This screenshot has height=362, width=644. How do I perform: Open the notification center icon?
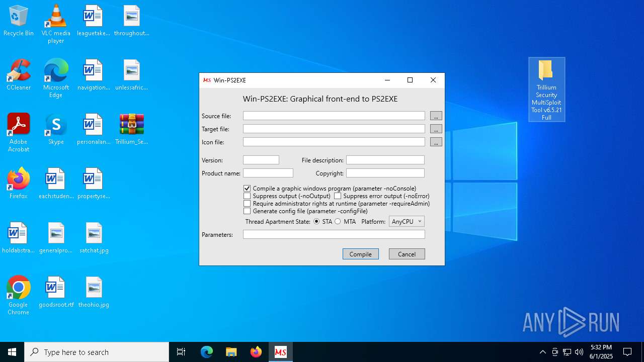pos(627,352)
